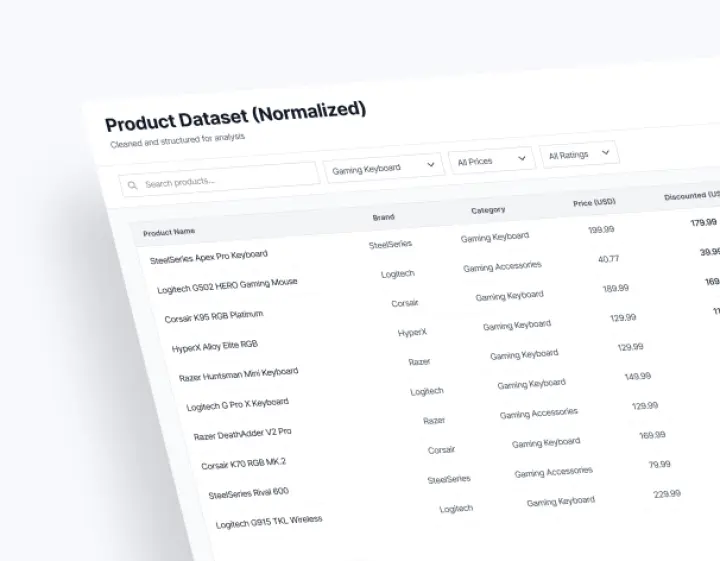Click the search magnifier icon
This screenshot has width=720, height=561.
(133, 185)
